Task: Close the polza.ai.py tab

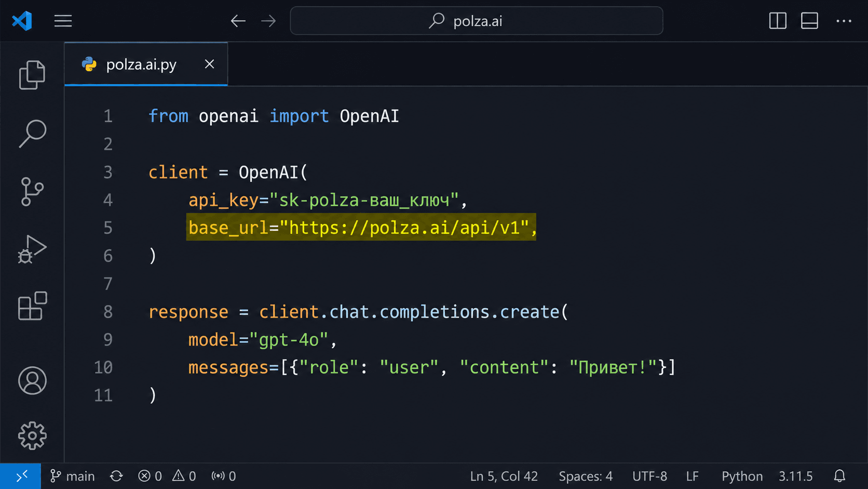Action: tap(209, 64)
